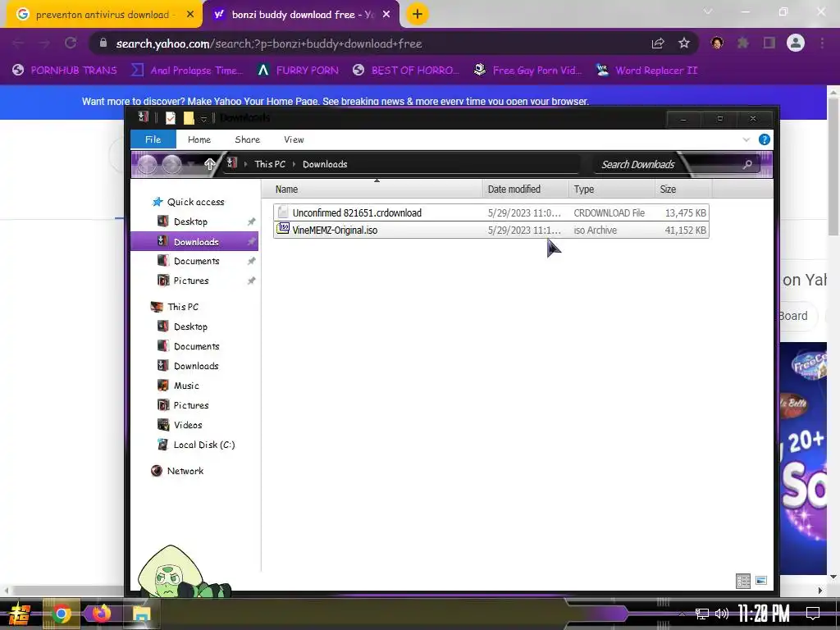Click the Explorer Forward navigation button
Screen dimensions: 840x630
(172, 164)
